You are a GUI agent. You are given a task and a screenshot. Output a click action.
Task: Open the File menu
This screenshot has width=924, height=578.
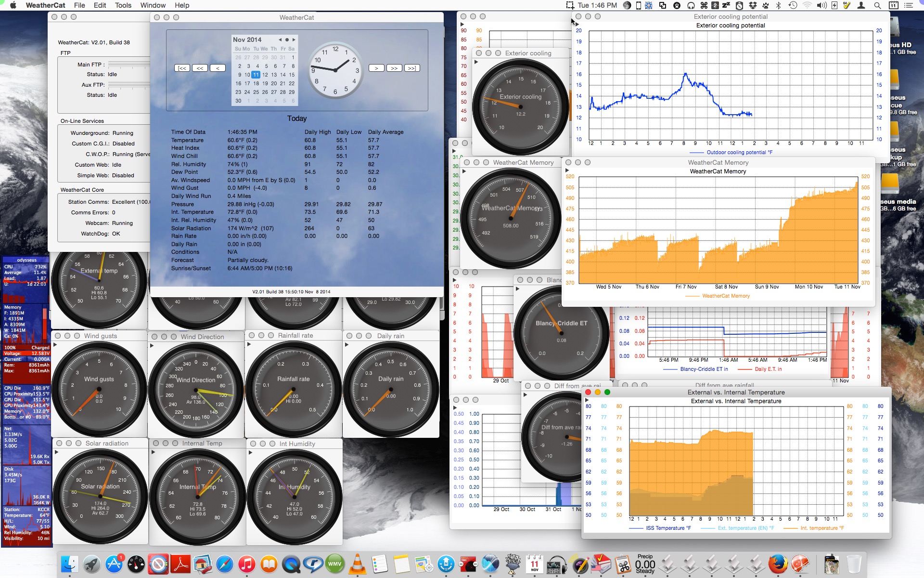[79, 5]
